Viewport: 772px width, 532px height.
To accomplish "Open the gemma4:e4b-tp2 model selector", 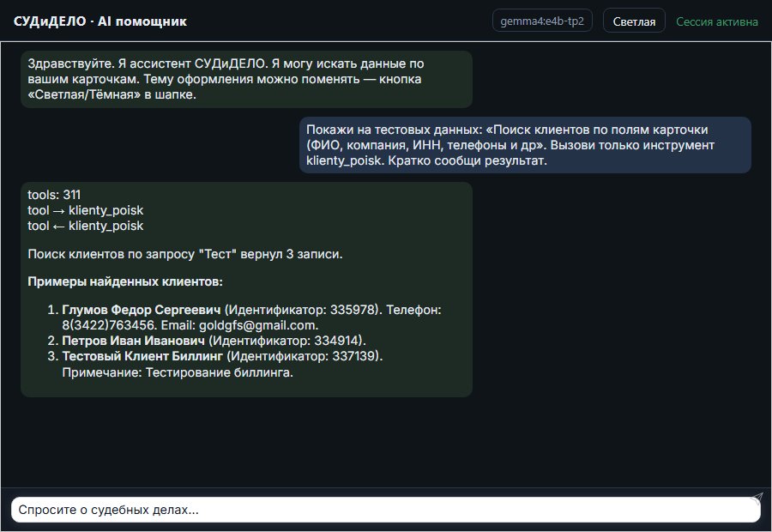I will [x=542, y=21].
